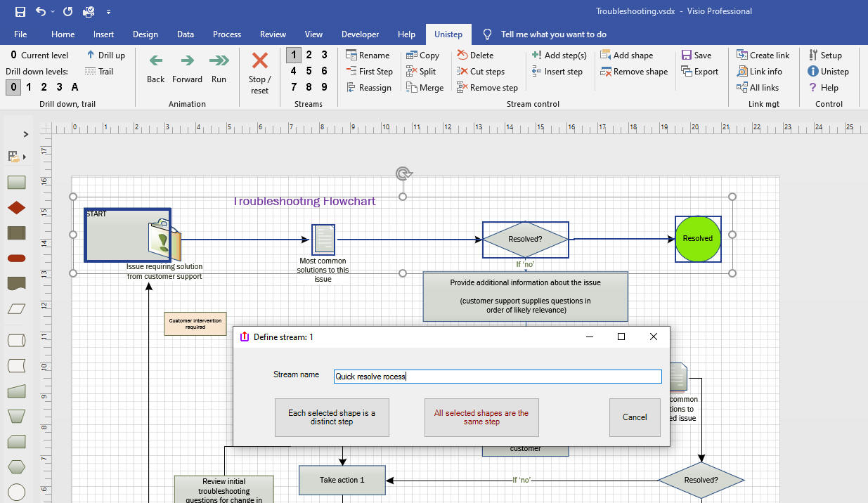Select the red diamond shape in sidebar
The image size is (868, 503).
(16, 208)
